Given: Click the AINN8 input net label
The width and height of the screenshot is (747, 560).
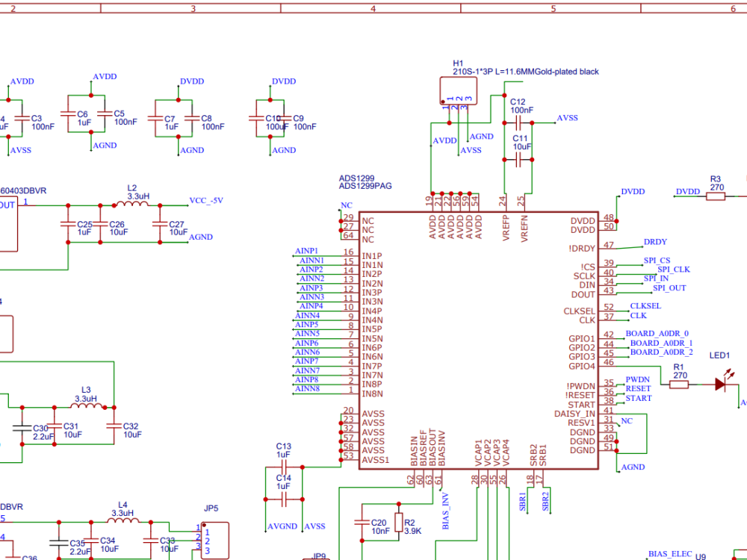Looking at the screenshot, I should pyautogui.click(x=307, y=388).
